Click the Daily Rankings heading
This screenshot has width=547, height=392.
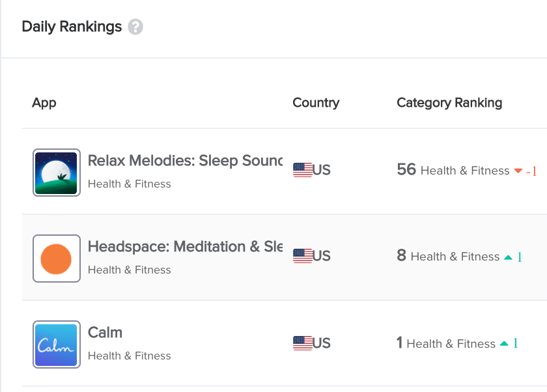72,27
